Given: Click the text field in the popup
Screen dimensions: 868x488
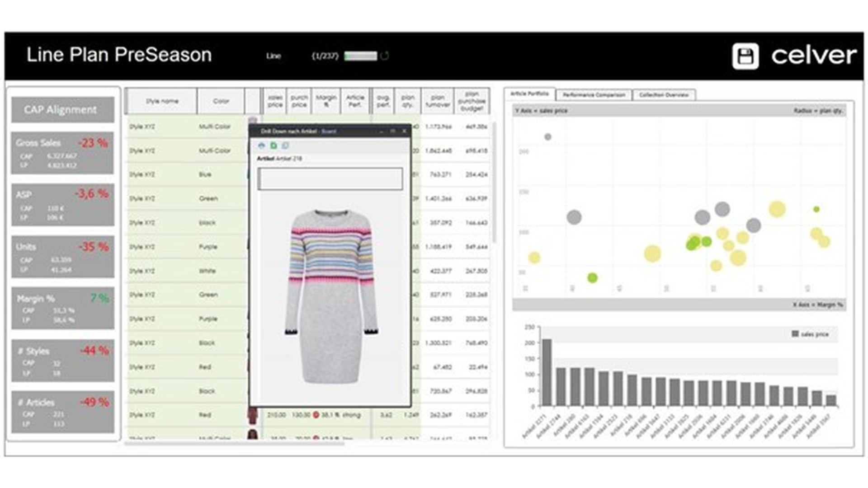Looking at the screenshot, I should (x=330, y=178).
